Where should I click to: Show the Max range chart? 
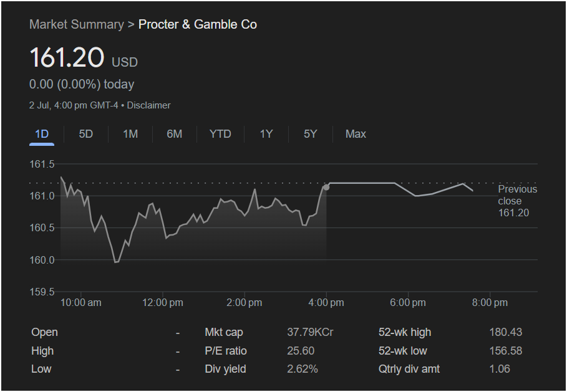(x=356, y=134)
